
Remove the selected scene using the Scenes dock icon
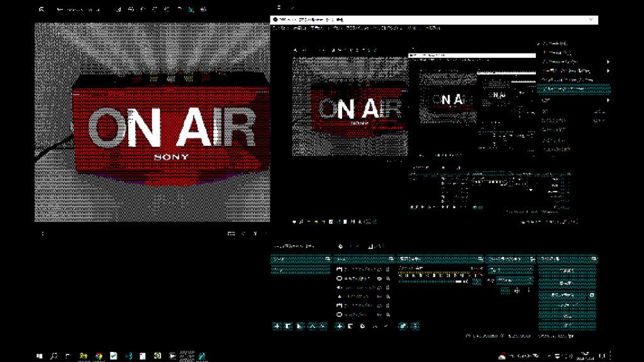point(288,326)
